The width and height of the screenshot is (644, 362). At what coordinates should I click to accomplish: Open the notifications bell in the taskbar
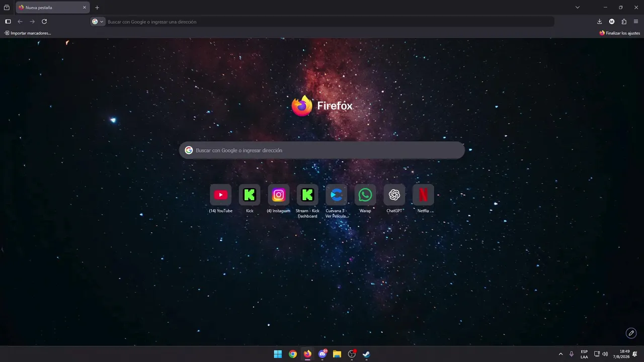click(x=635, y=354)
